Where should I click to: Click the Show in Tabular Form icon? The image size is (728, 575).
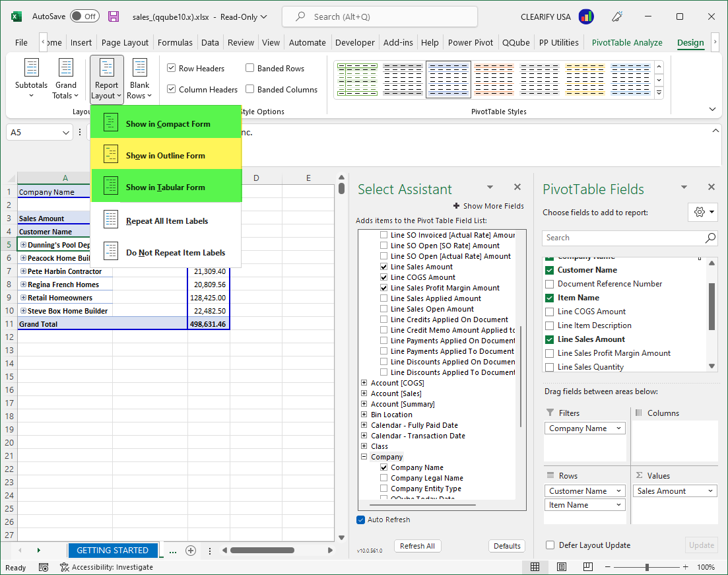pos(110,186)
